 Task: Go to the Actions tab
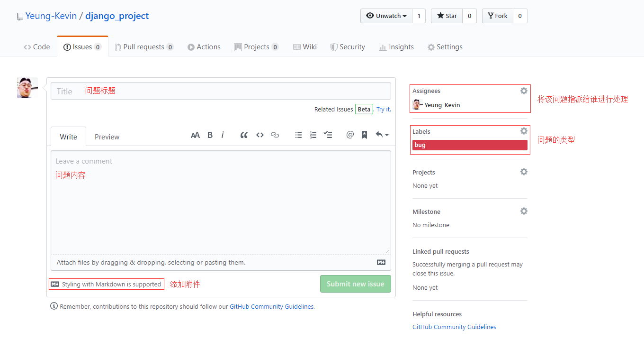click(x=204, y=47)
